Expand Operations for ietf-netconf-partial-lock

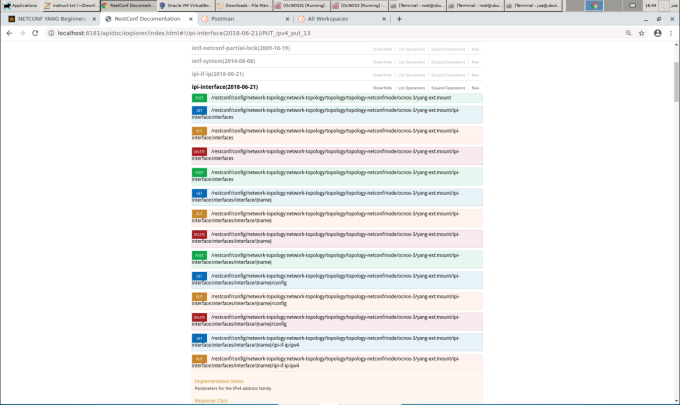point(449,48)
